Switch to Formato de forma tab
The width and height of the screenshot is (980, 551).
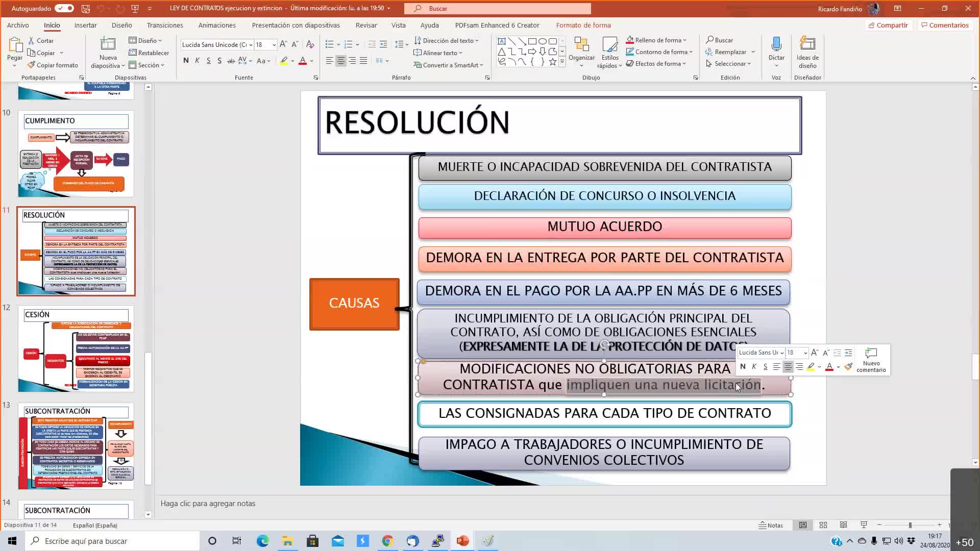click(x=583, y=25)
